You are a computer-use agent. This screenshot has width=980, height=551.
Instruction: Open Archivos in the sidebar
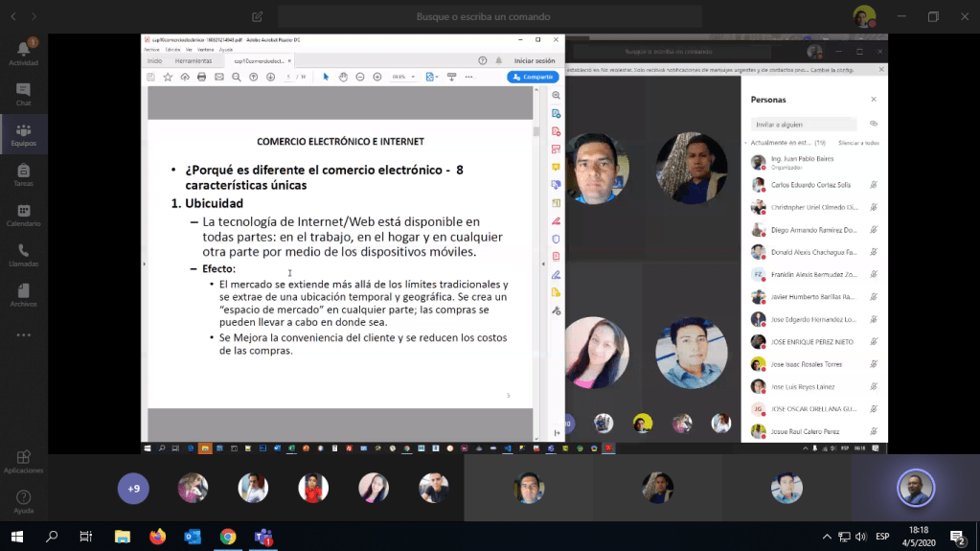coord(23,295)
